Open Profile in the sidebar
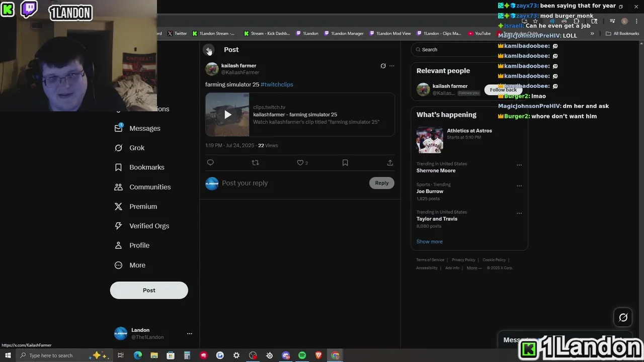This screenshot has height=362, width=644. pos(132,245)
